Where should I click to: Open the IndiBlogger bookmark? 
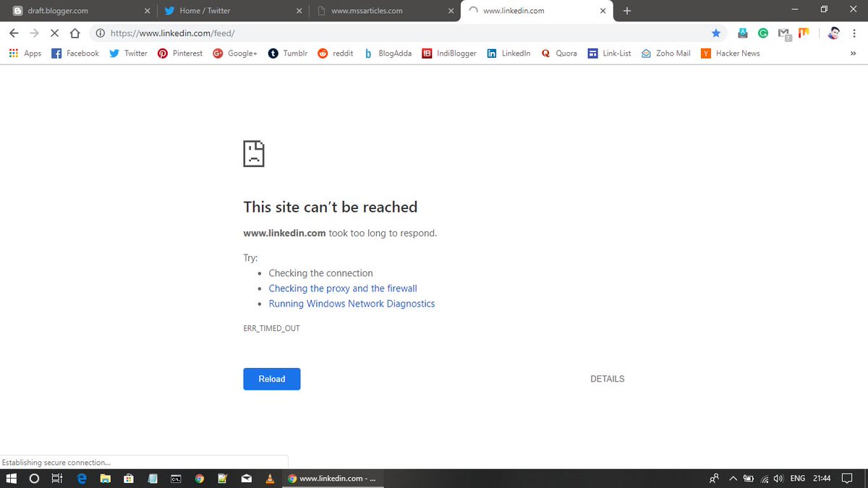pos(449,53)
